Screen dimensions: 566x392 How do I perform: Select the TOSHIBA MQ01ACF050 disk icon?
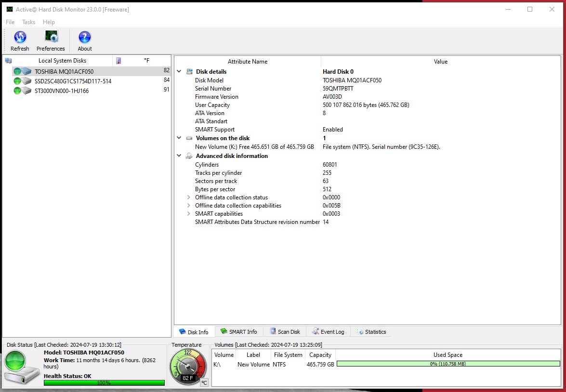tap(22, 72)
